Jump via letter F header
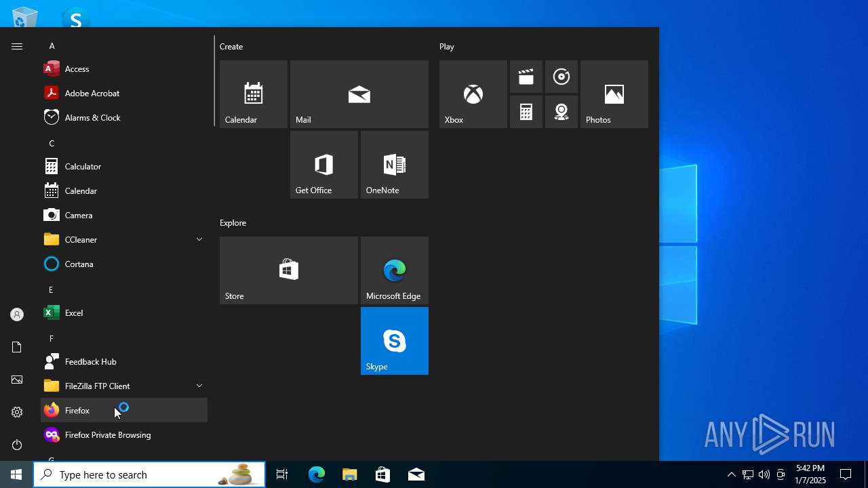 click(x=51, y=338)
